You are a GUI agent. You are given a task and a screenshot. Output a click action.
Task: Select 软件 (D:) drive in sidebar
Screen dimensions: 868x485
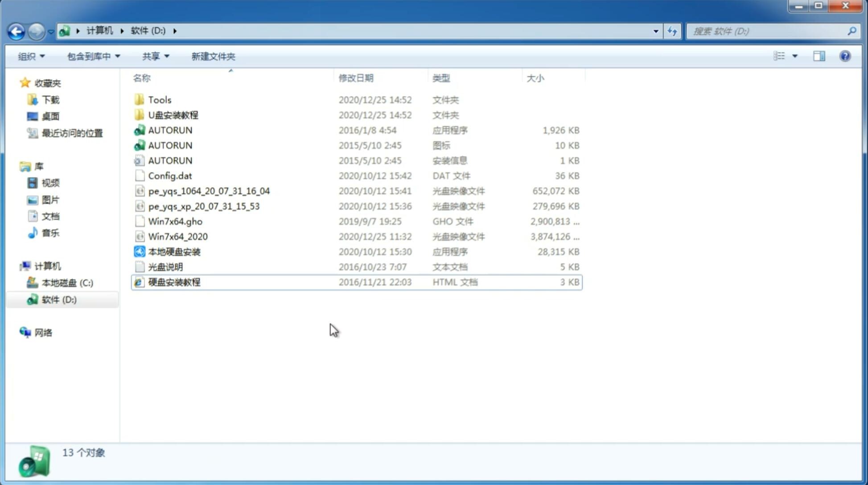(59, 299)
